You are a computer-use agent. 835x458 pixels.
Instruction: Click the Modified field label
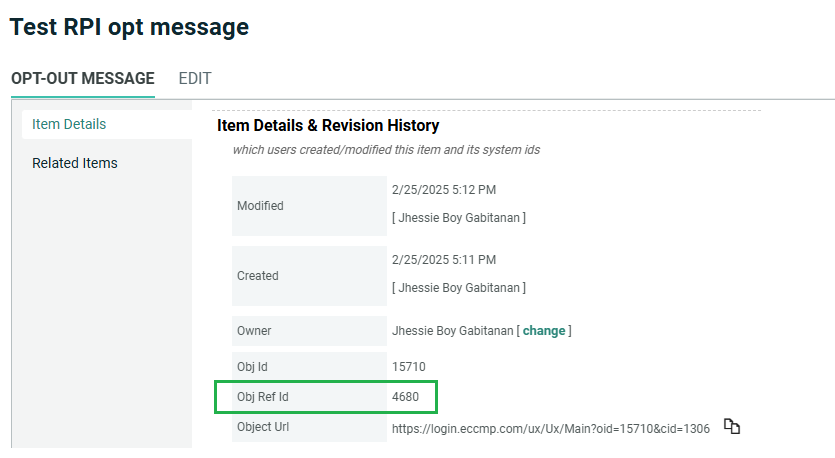pyautogui.click(x=260, y=206)
